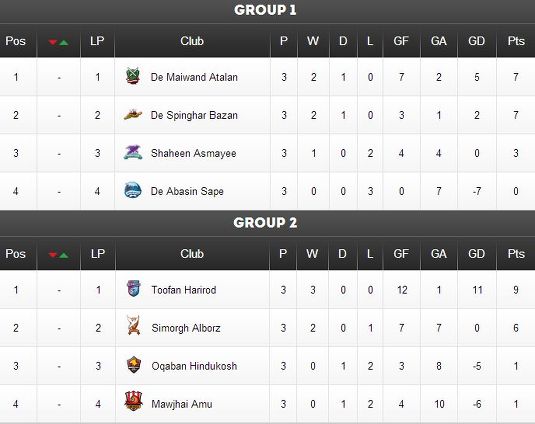
Task: Select the Shaheen Asmayee team name
Action: [x=193, y=153]
